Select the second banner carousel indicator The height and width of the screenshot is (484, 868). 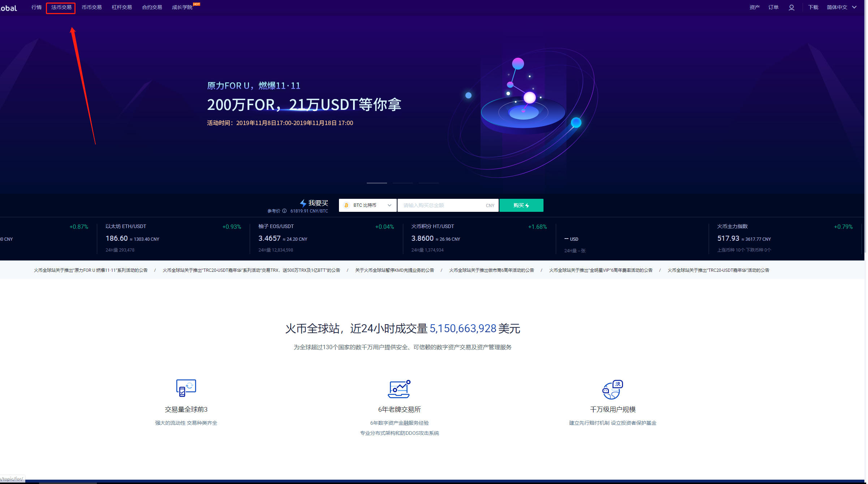[x=403, y=183]
